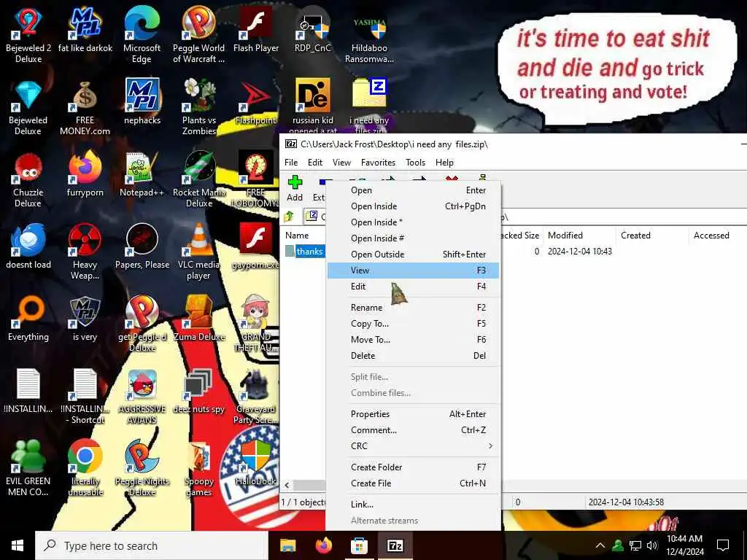Open Thunderbird doesnt load shortcut
Viewport: 747px width, 560px height.
[28, 246]
